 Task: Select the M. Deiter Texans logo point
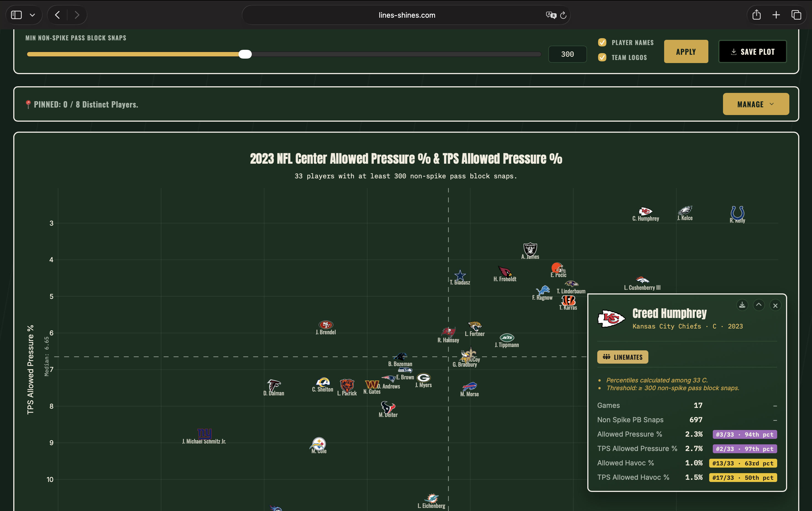(x=388, y=407)
